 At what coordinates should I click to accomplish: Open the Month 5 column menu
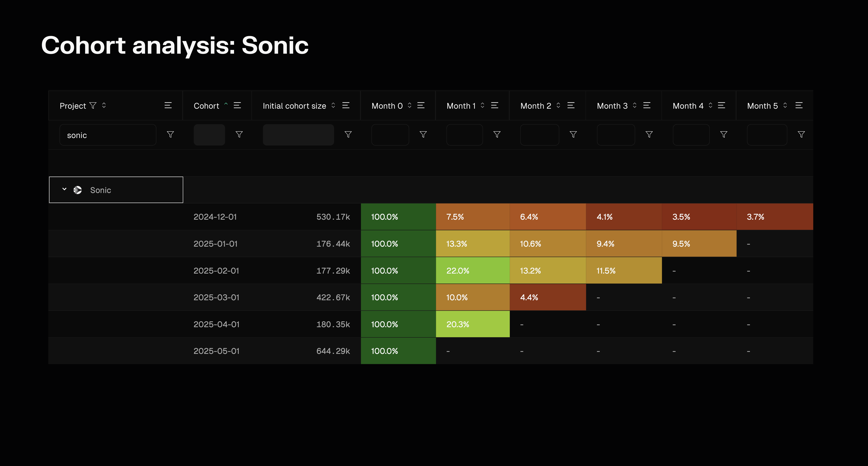click(x=799, y=106)
